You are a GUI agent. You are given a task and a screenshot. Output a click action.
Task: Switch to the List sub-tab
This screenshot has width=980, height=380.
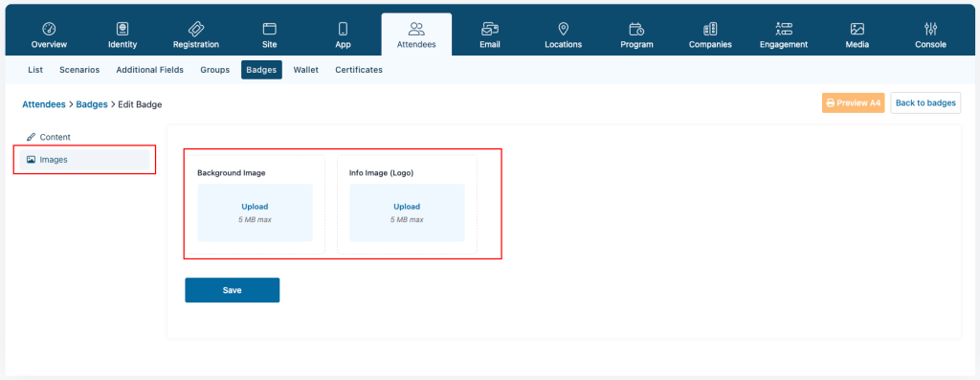(x=35, y=70)
